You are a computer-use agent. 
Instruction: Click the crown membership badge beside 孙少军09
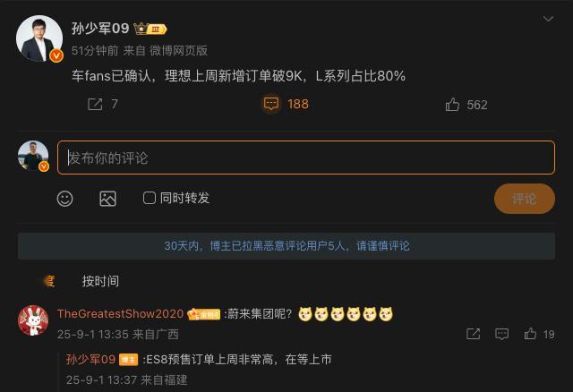coord(150,29)
